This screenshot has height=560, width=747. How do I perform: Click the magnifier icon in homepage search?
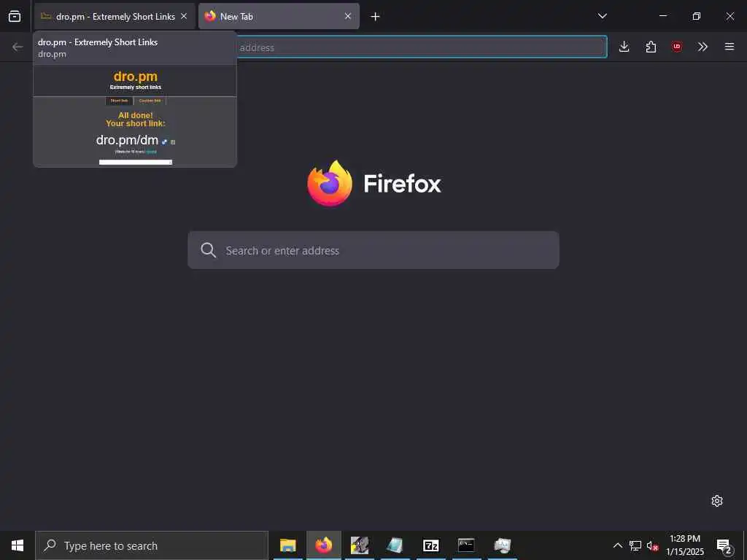coord(208,250)
